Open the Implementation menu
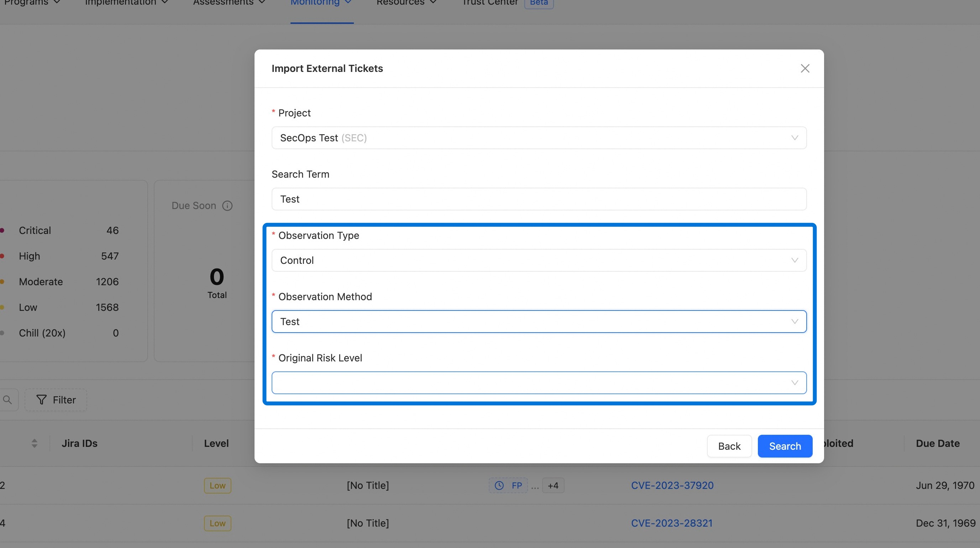Screen dimensions: 980x548 point(126,3)
